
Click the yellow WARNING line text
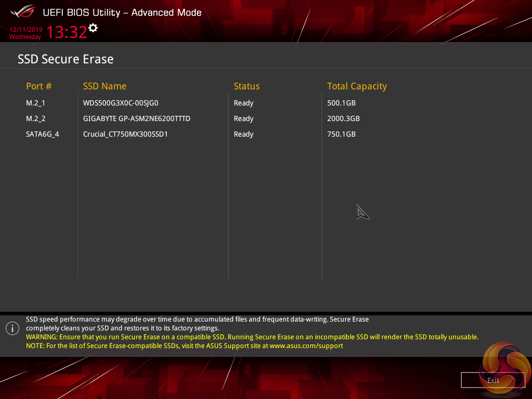point(252,337)
